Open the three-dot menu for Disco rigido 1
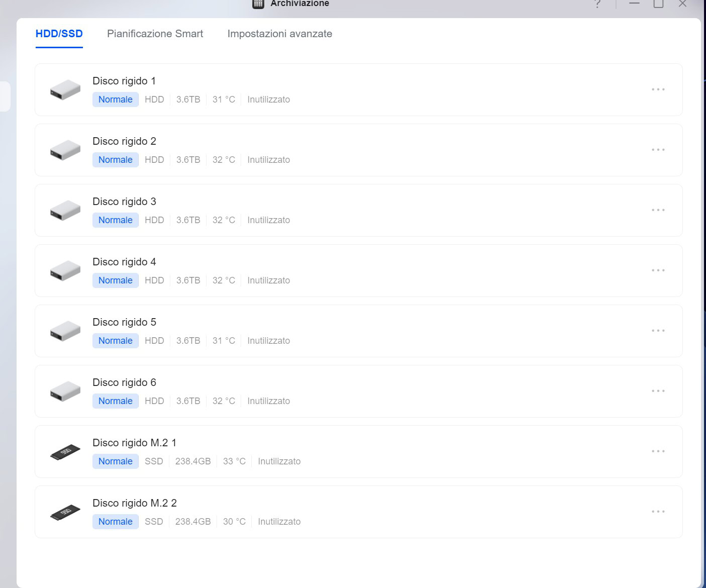706x588 pixels. pyautogui.click(x=658, y=89)
